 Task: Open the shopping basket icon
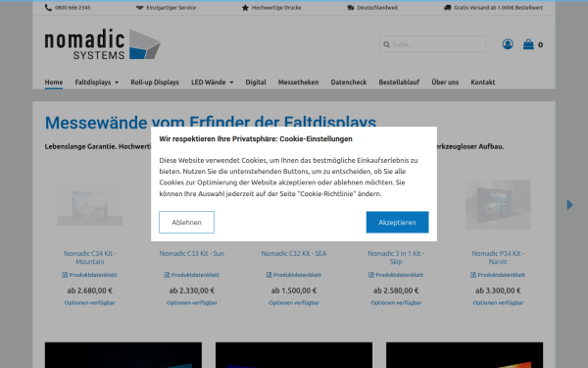tap(528, 44)
